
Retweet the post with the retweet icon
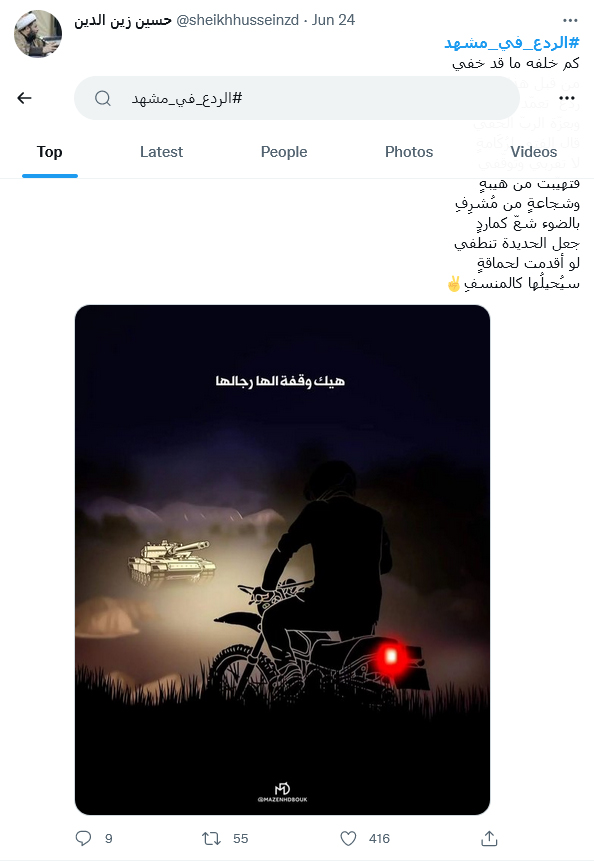pyautogui.click(x=211, y=838)
